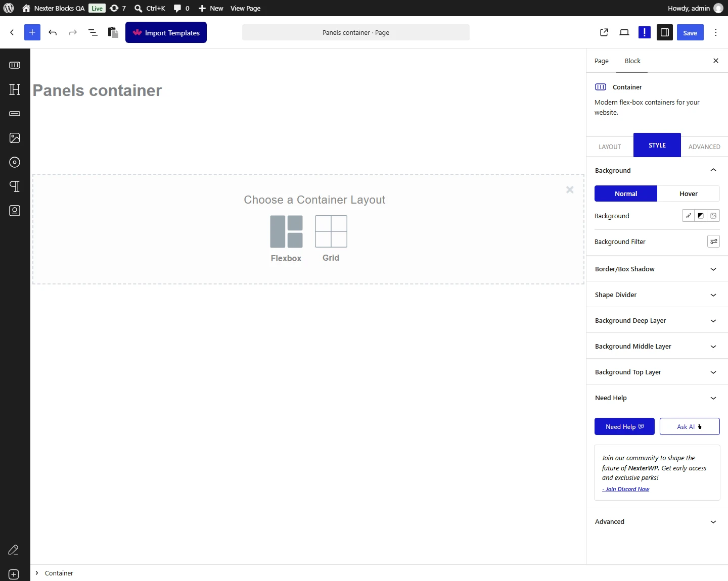Select the STYLE tab
Viewport: 728px width, 581px height.
(657, 145)
